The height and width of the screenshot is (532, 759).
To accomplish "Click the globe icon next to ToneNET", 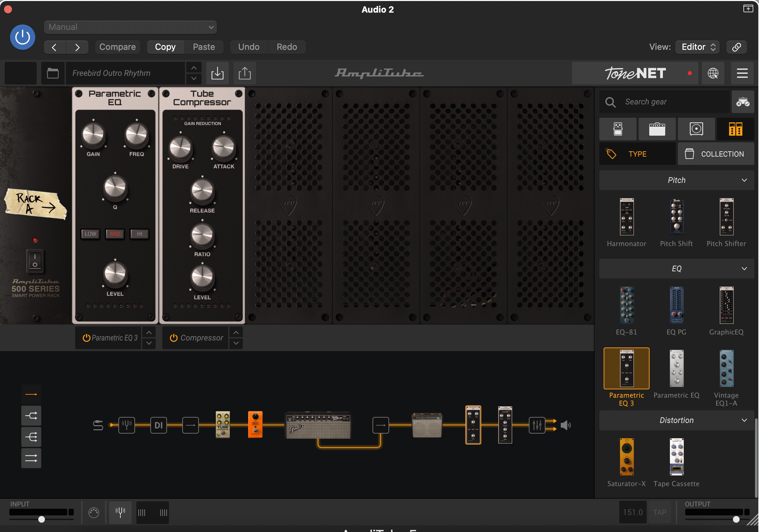I will tap(713, 73).
